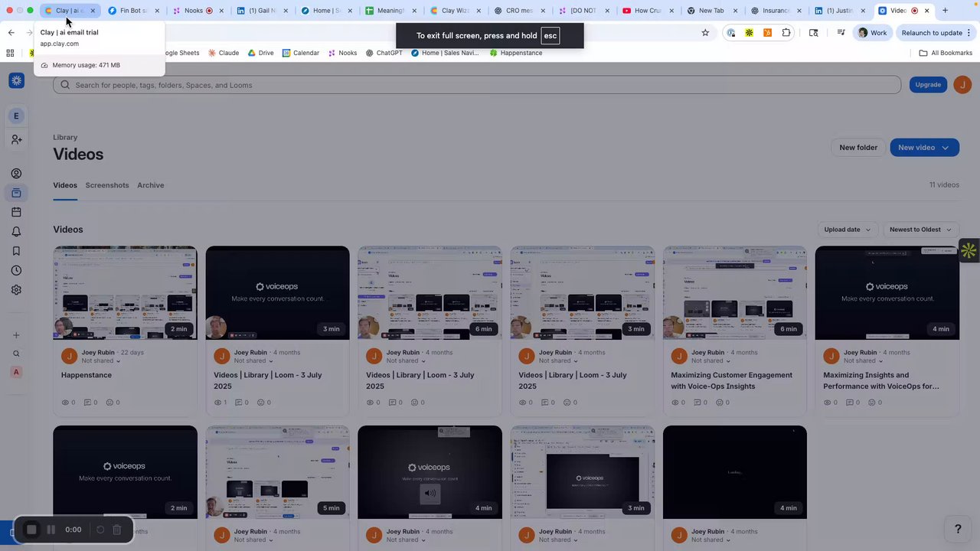Open the Happenstance video thumbnail

[125, 292]
